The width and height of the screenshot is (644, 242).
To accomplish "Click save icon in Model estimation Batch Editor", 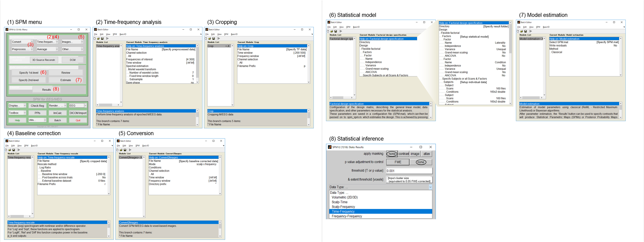I will tap(525, 31).
